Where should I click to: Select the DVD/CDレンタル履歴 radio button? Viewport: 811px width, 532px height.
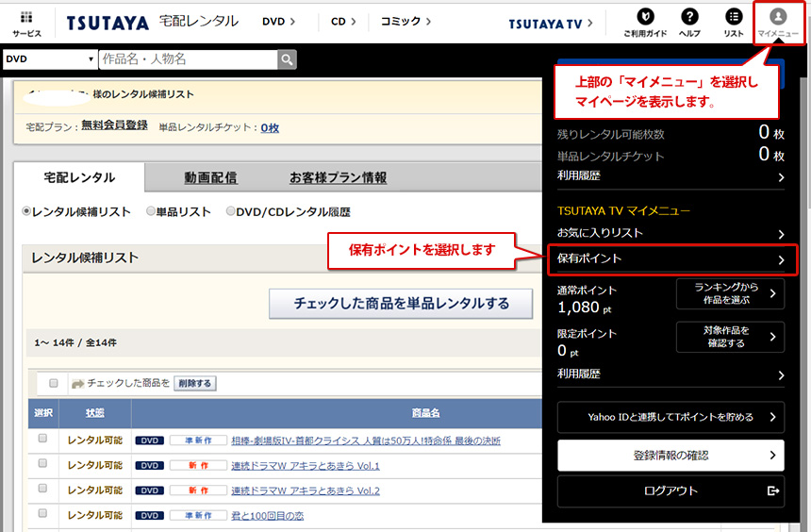pos(231,211)
